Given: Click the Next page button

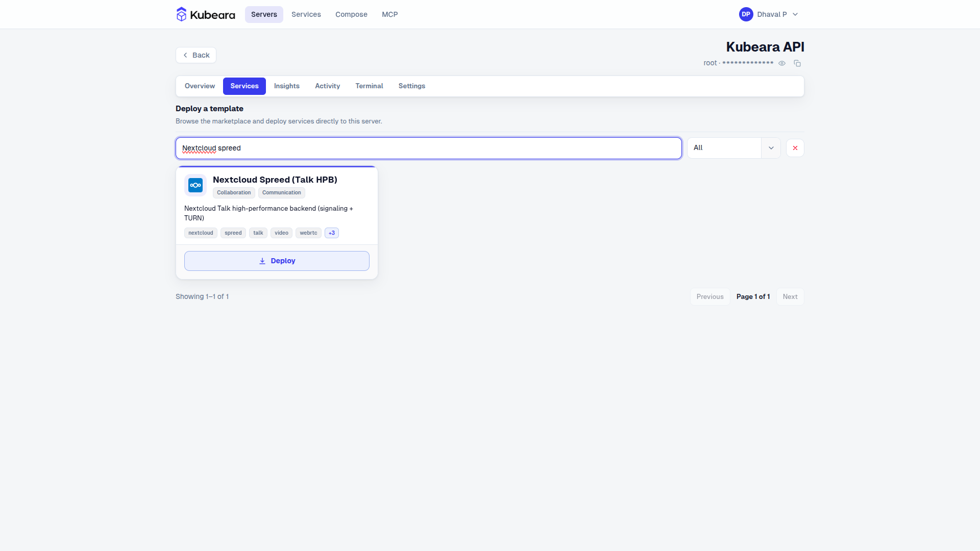Looking at the screenshot, I should coord(790,297).
